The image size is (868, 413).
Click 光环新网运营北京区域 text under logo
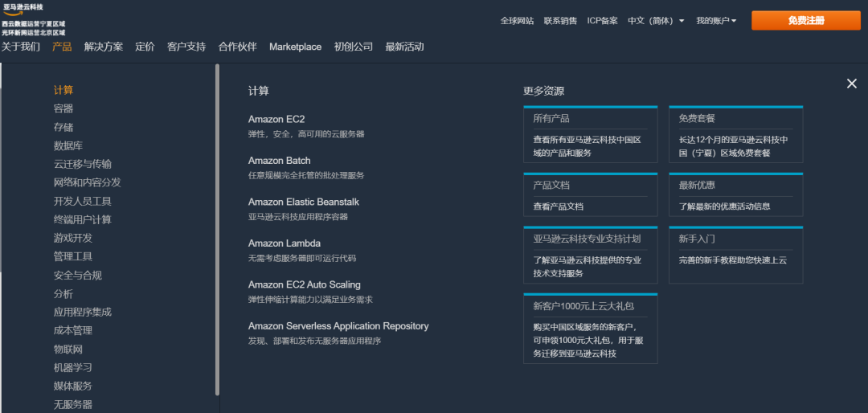[33, 33]
